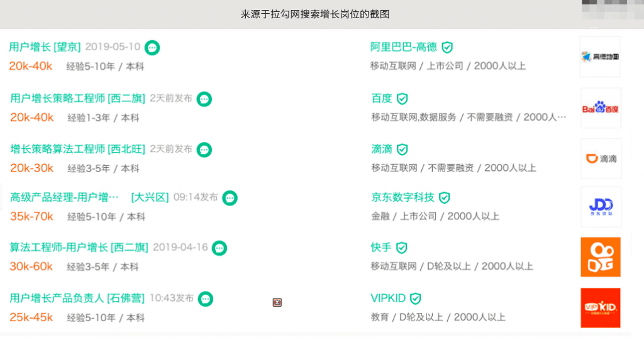Click salary 20k-40k in 百度 row

click(31, 118)
